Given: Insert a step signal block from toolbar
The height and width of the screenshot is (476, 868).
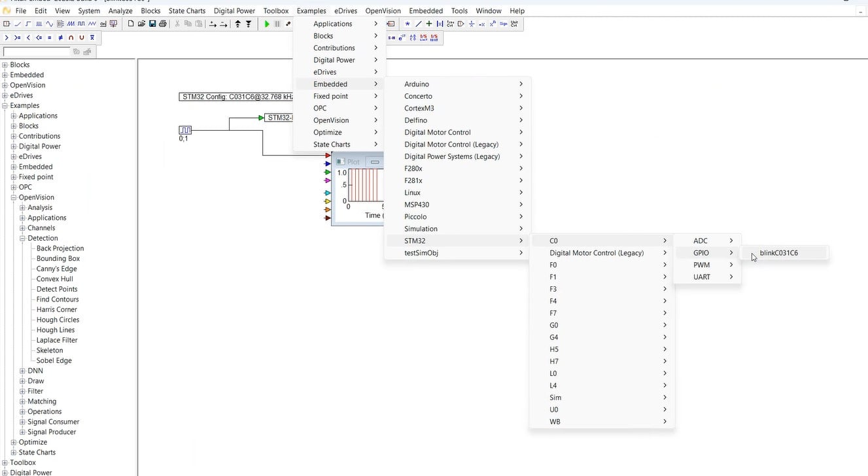Looking at the screenshot, I should [28, 24].
